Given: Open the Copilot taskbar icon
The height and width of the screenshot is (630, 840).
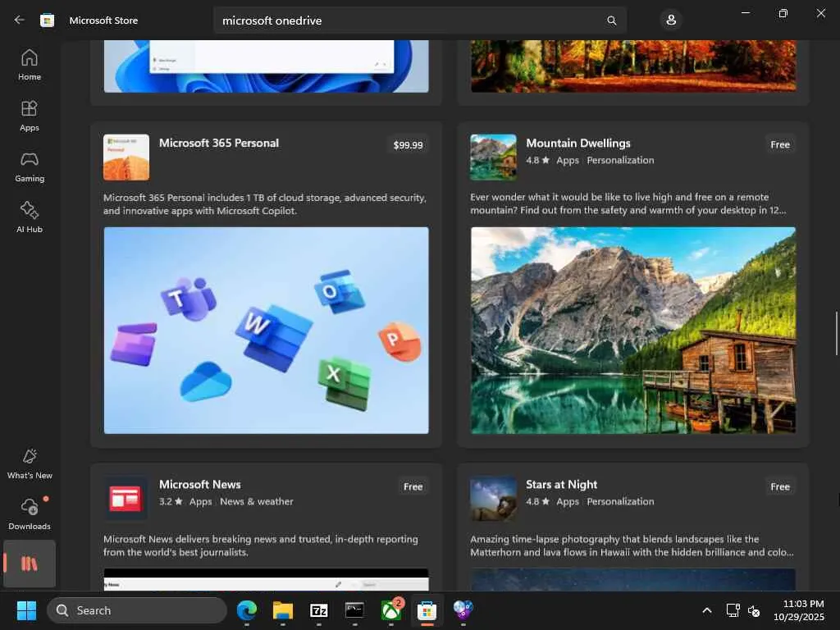Looking at the screenshot, I should click(463, 610).
